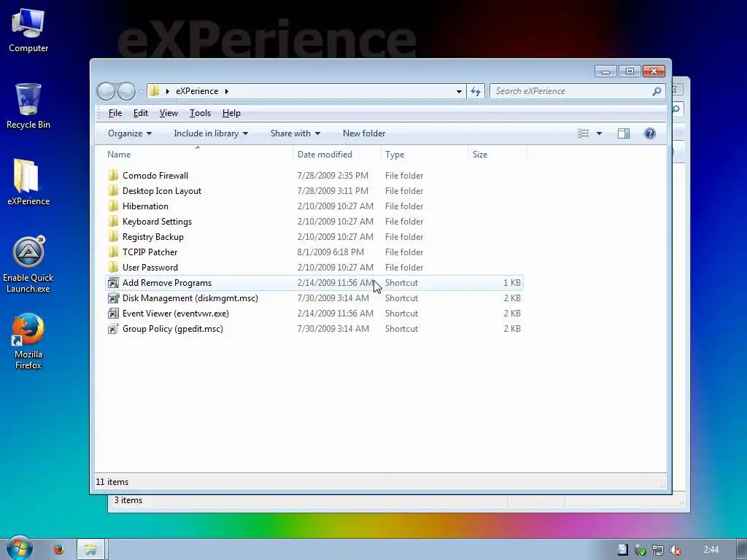747x560 pixels.
Task: Click the Change your view icon
Action: click(x=583, y=133)
